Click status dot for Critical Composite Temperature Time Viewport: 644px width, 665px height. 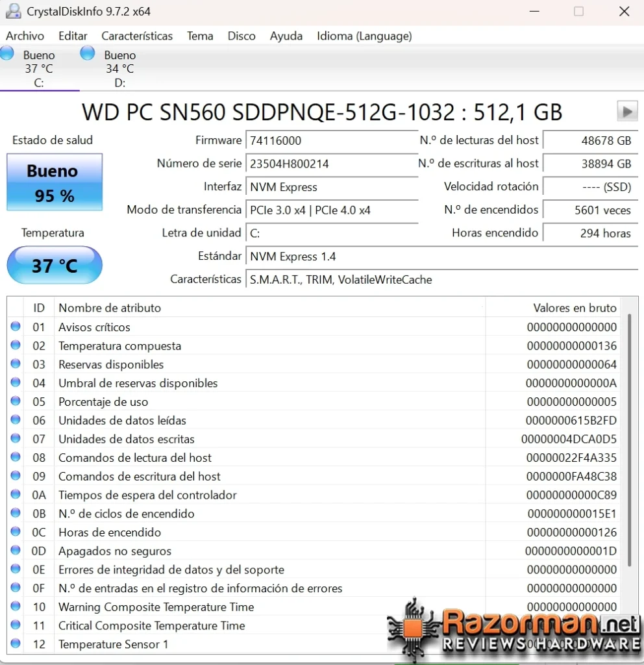pyautogui.click(x=16, y=625)
